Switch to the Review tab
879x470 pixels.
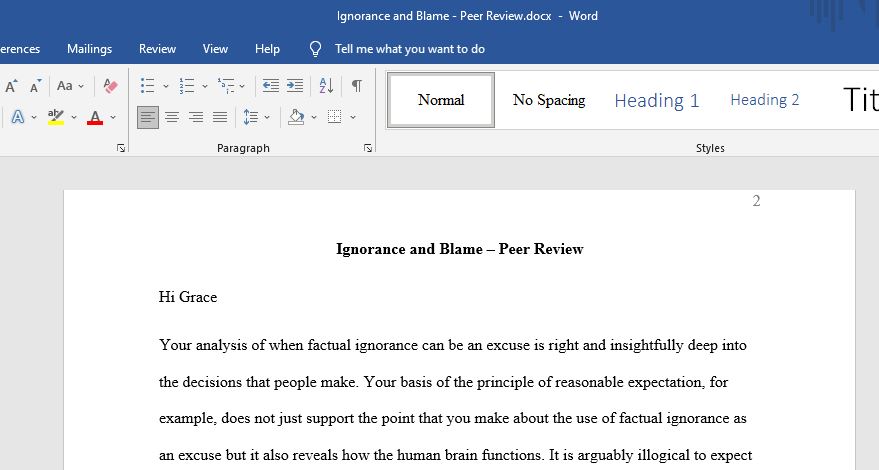(158, 49)
